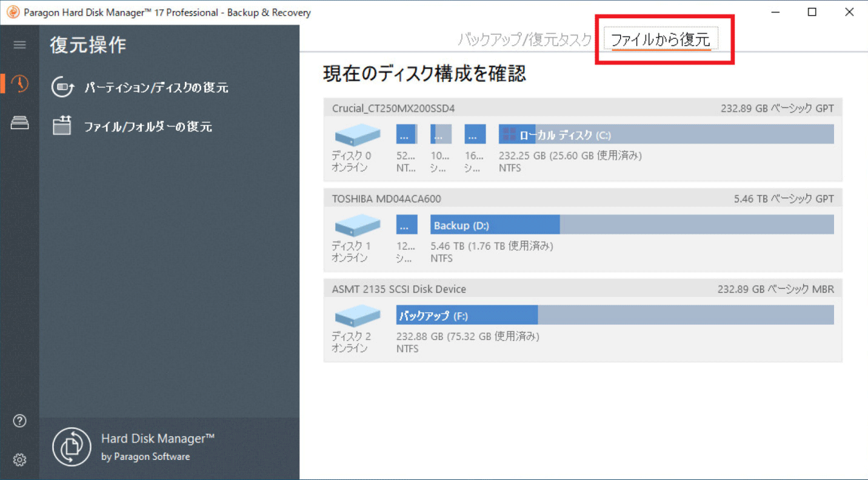Click 232.25 GB (25.60 GB 使用済み) text
868x480 pixels.
point(570,156)
